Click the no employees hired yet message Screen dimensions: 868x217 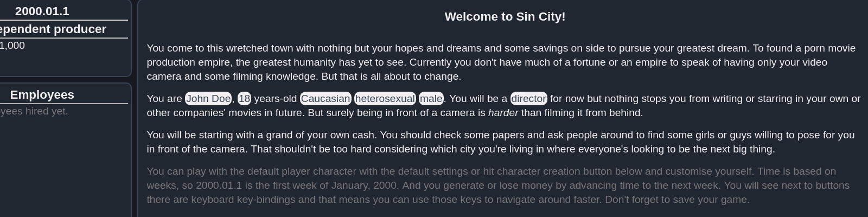pyautogui.click(x=34, y=111)
